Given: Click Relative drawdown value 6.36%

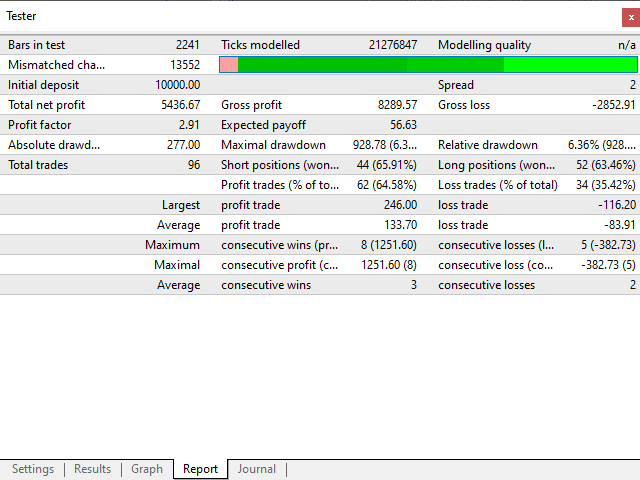Looking at the screenshot, I should (602, 145).
